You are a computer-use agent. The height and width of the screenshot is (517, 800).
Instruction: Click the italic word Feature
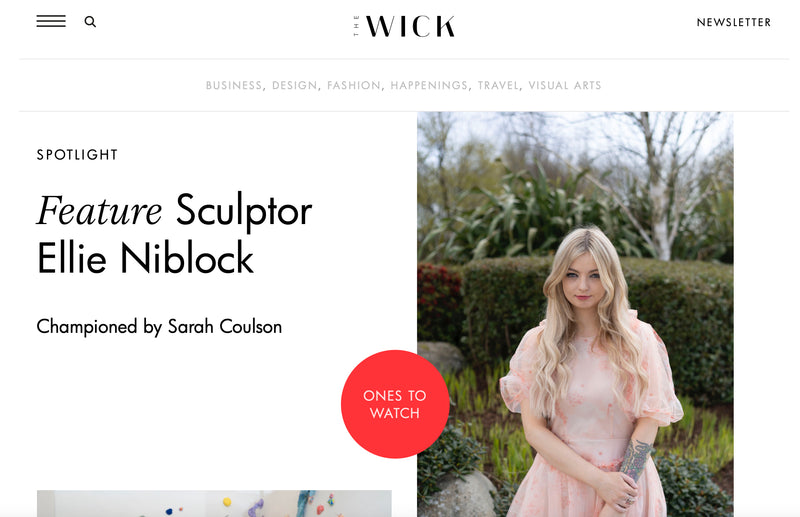[x=99, y=210]
